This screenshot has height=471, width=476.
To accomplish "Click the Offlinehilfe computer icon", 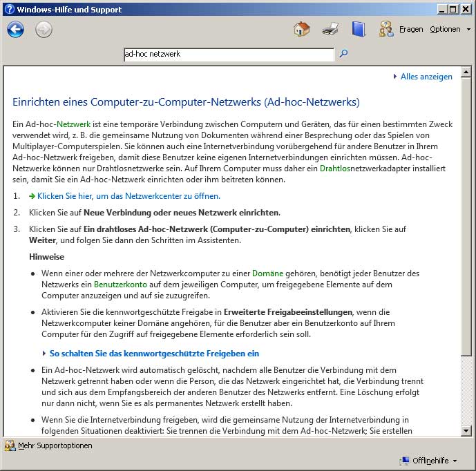I will click(405, 461).
